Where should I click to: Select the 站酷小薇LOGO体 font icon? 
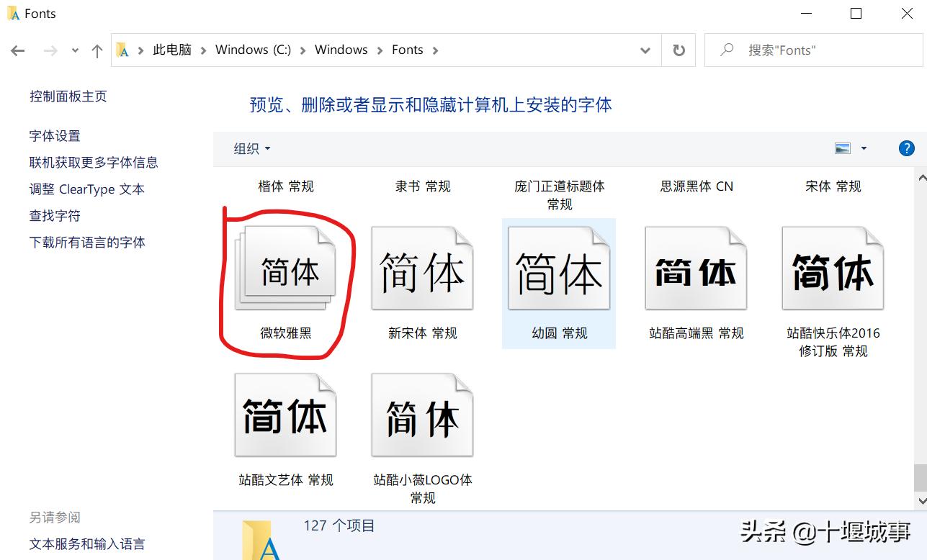coord(422,415)
